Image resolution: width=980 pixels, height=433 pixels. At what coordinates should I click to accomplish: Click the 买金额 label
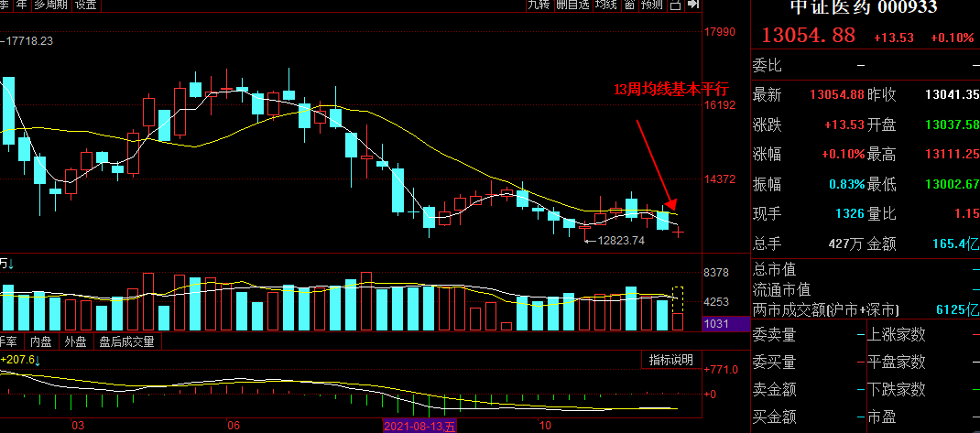tap(774, 417)
